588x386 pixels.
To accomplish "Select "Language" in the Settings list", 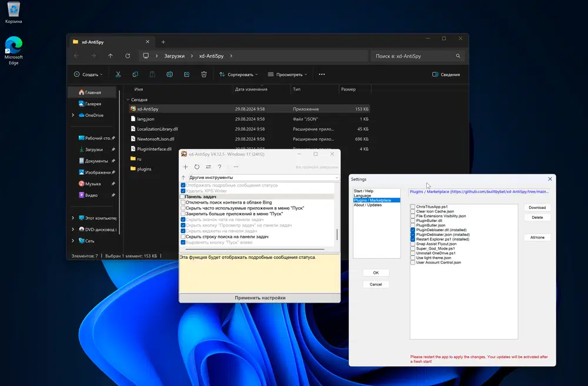I will [x=362, y=196].
